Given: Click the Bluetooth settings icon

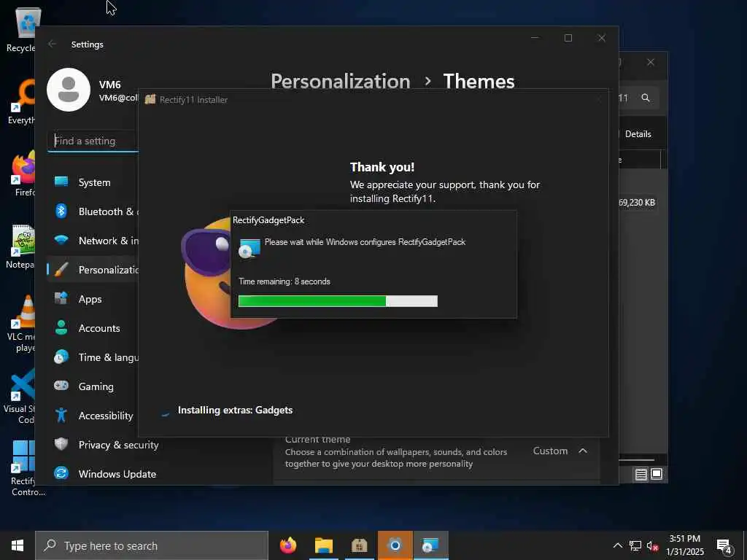Looking at the screenshot, I should [x=61, y=211].
